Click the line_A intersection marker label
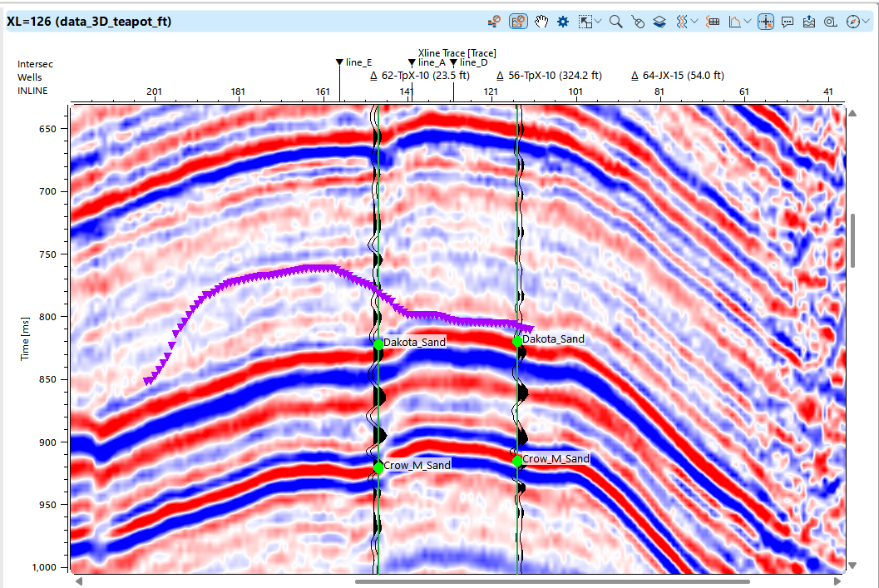The image size is (879, 588). click(432, 62)
